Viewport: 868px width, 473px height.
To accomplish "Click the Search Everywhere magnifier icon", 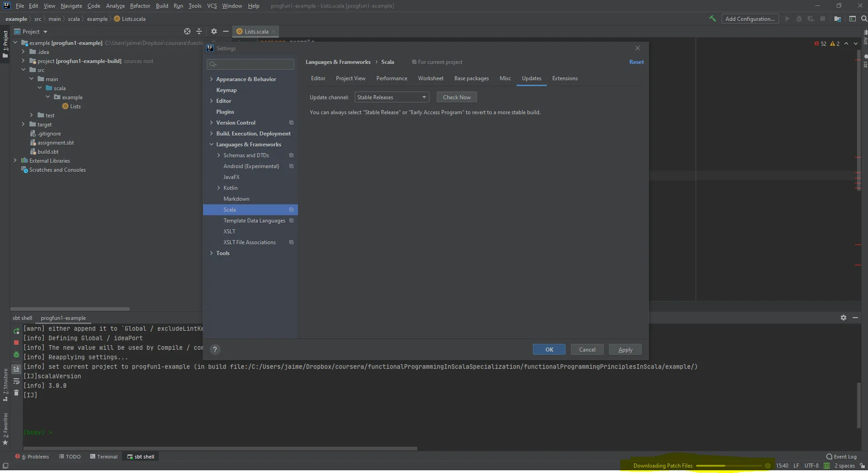I will click(864, 19).
